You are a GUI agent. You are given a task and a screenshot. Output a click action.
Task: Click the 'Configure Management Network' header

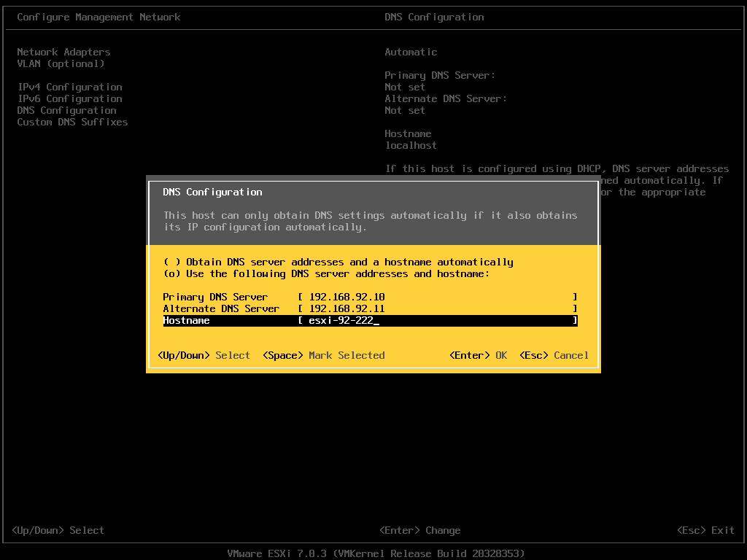coord(98,17)
